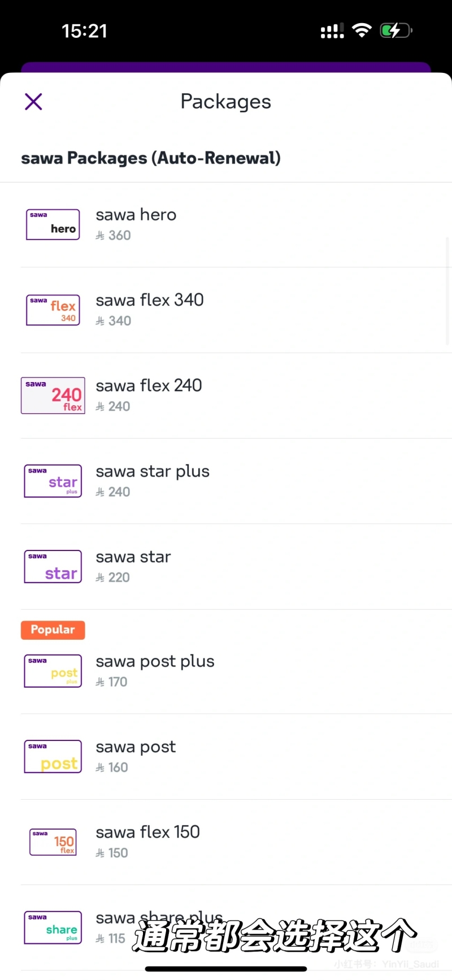Tap the sawa 240 flex badge icon
Viewport: 452px width, 980px height.
[53, 396]
